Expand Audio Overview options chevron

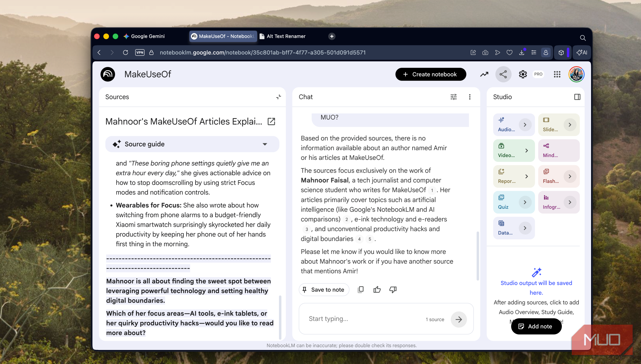525,124
